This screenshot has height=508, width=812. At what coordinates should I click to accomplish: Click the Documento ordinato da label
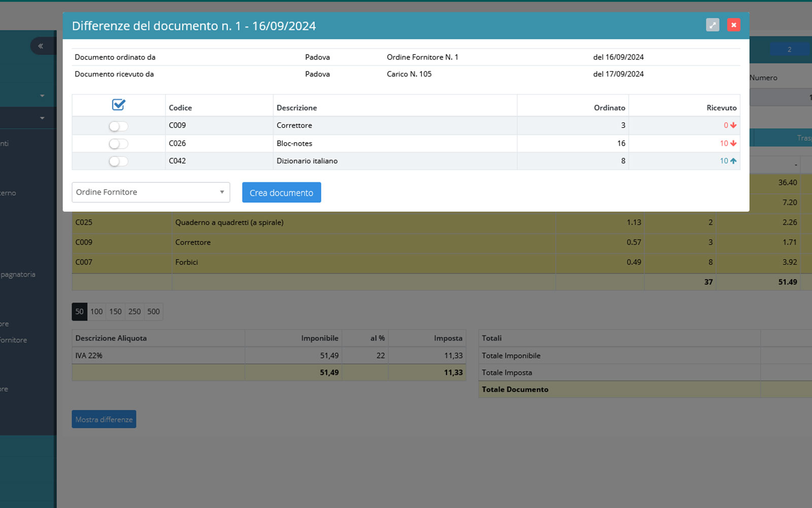115,57
